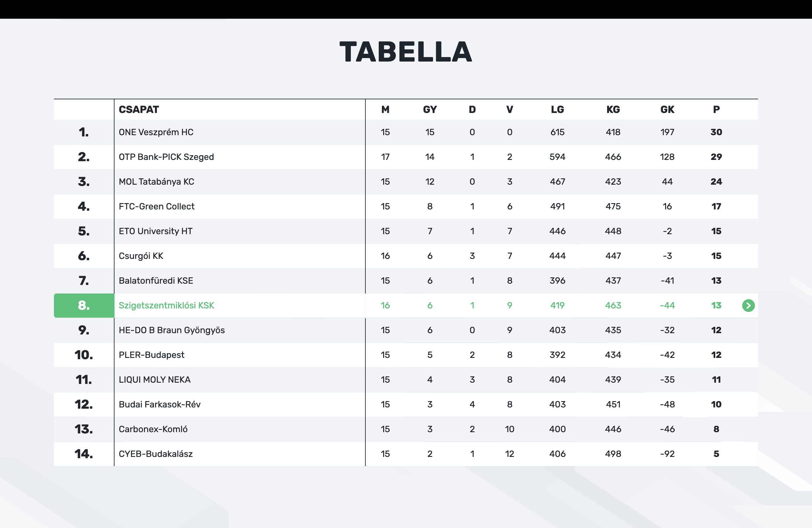This screenshot has width=812, height=528.
Task: Click the green 8. rank cell
Action: coord(84,306)
